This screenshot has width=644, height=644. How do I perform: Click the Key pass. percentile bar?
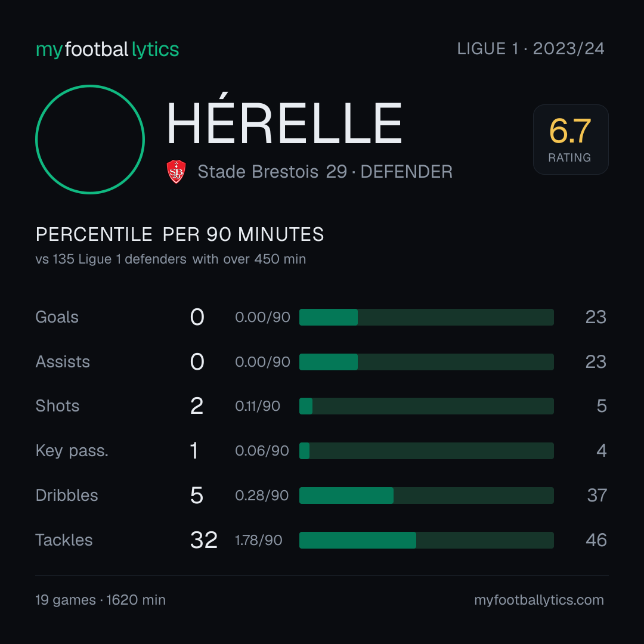[x=426, y=451]
